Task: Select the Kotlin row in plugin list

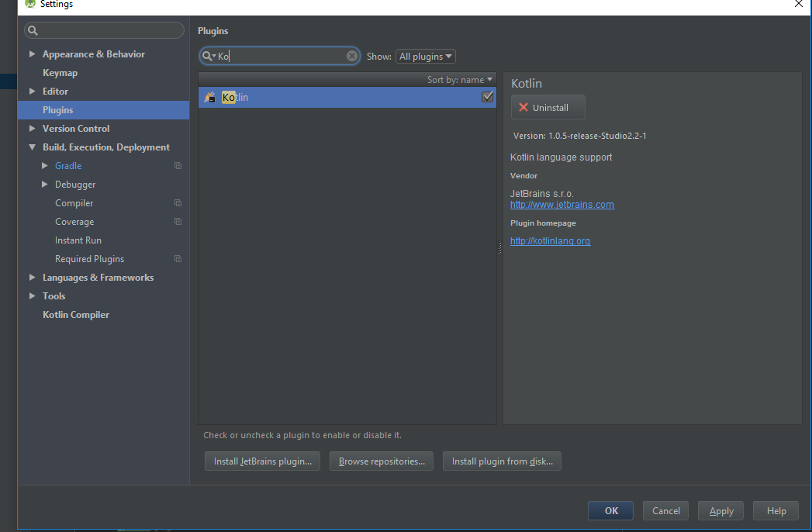Action: point(347,97)
